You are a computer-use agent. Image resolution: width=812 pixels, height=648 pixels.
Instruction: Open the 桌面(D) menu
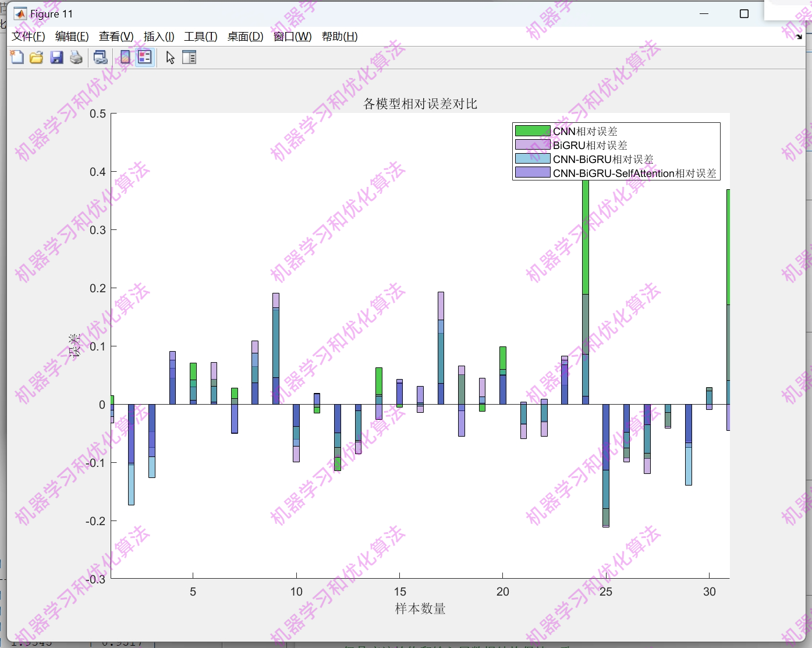(x=244, y=36)
